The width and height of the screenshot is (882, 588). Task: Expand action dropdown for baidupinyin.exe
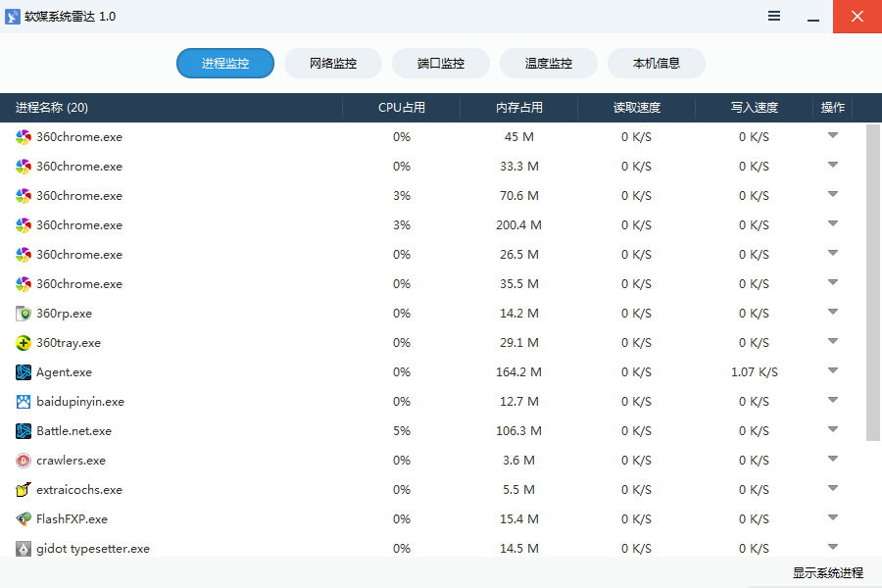833,400
